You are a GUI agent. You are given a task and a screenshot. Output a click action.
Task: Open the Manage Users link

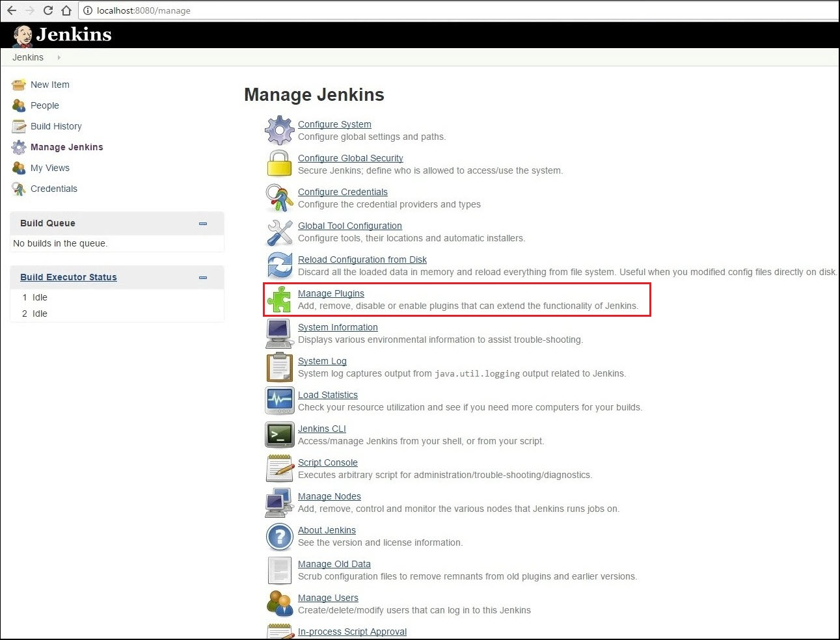coord(328,598)
